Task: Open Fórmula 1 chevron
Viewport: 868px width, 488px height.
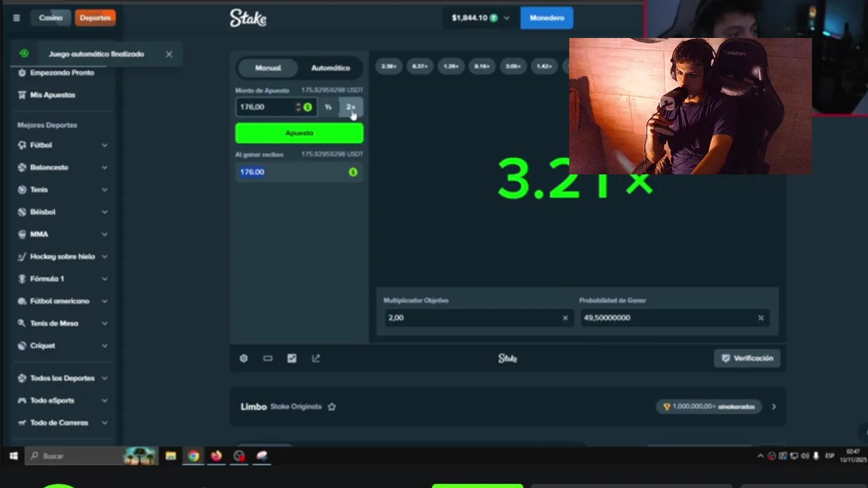Action: coord(104,279)
